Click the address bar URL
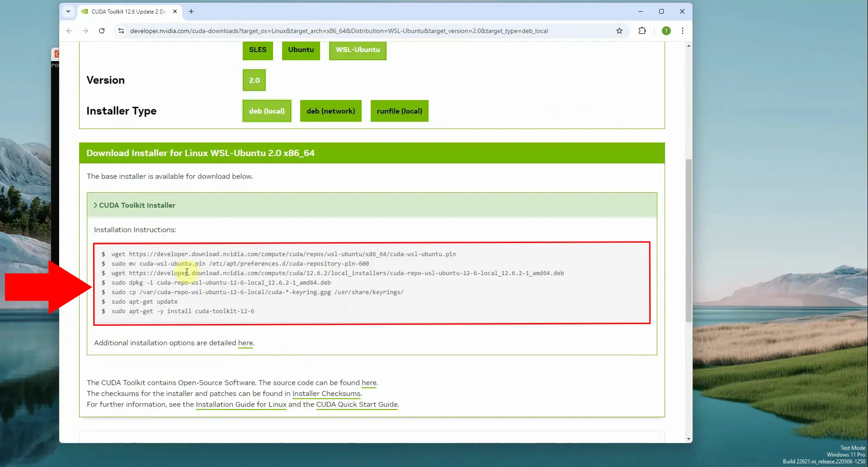 click(x=339, y=31)
